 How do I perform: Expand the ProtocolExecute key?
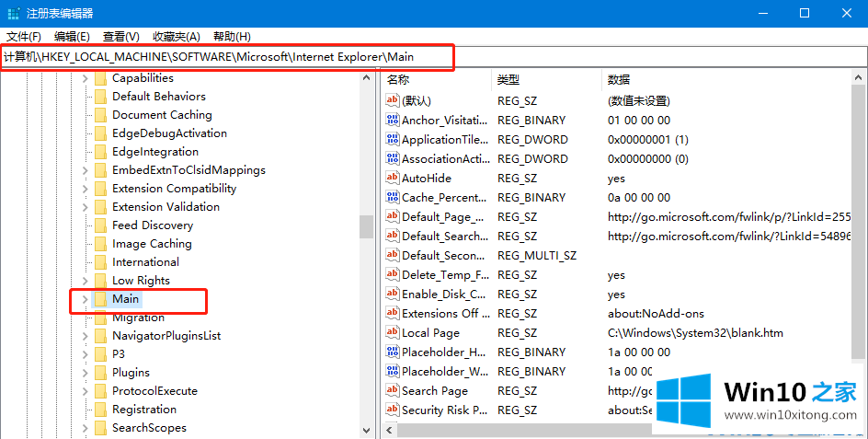[86, 391]
